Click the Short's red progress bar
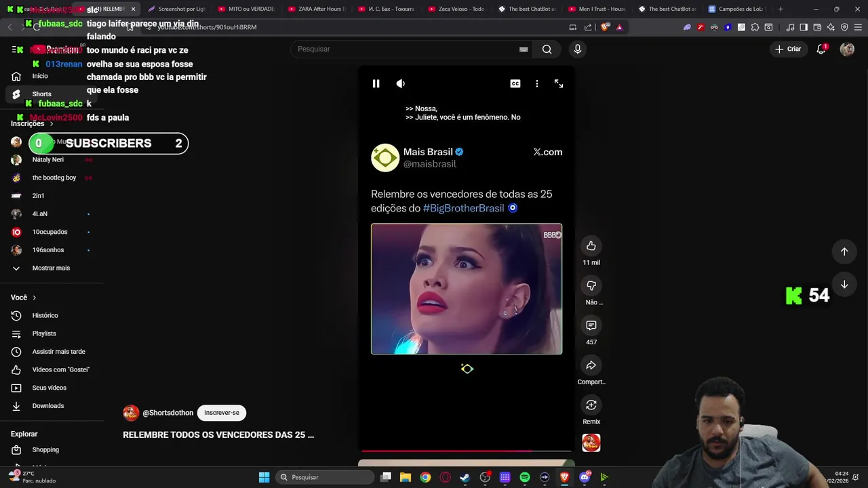 point(467,450)
